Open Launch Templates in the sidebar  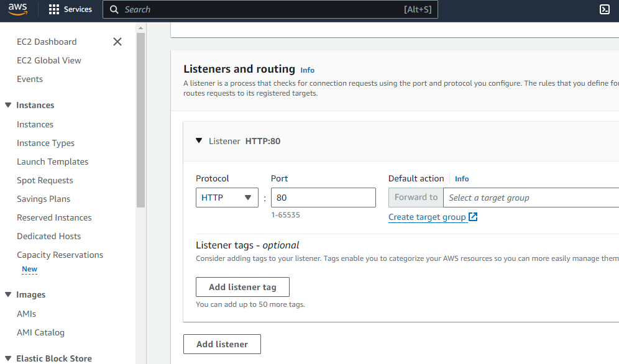pyautogui.click(x=52, y=162)
